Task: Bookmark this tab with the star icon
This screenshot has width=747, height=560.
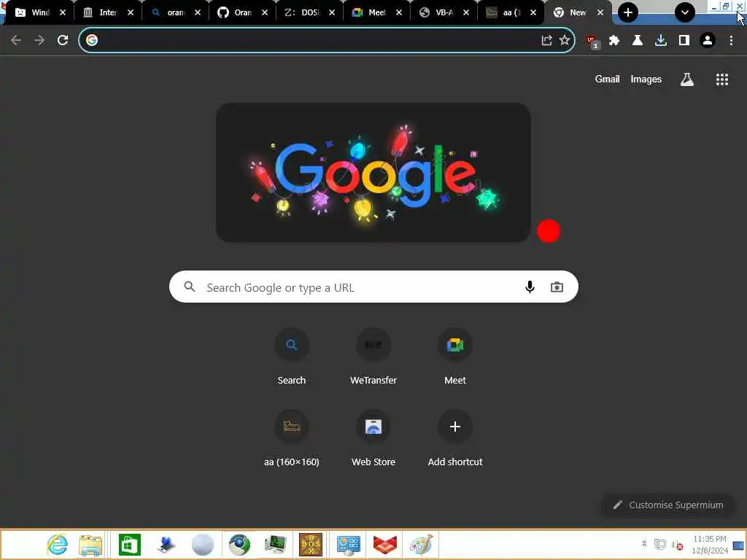Action: click(x=565, y=41)
